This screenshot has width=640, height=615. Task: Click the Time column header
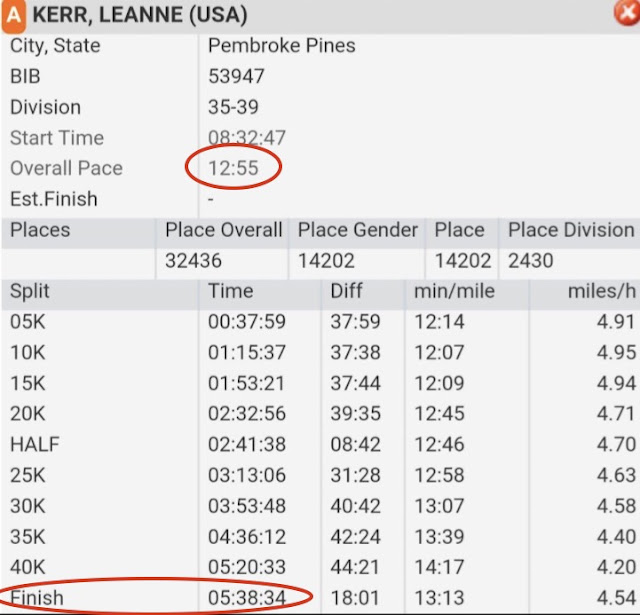click(231, 291)
